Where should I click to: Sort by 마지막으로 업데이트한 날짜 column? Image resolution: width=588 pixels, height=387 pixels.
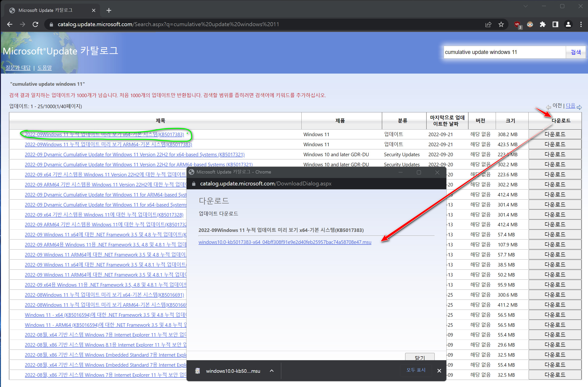coord(447,121)
